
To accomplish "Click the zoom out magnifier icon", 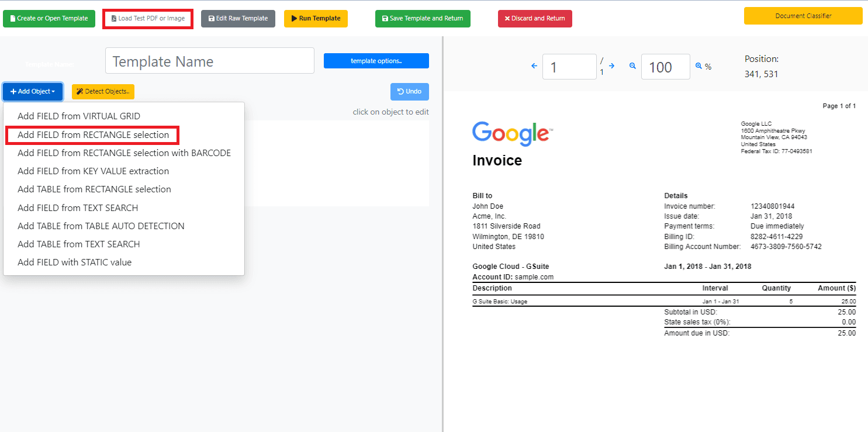I will (632, 66).
